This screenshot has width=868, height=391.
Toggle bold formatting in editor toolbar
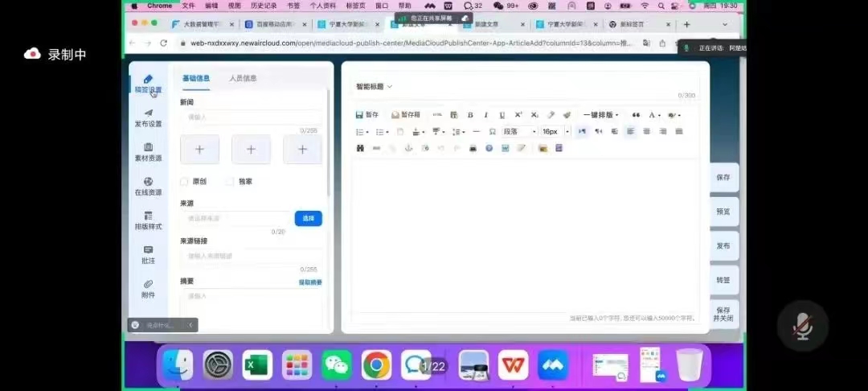coord(470,115)
